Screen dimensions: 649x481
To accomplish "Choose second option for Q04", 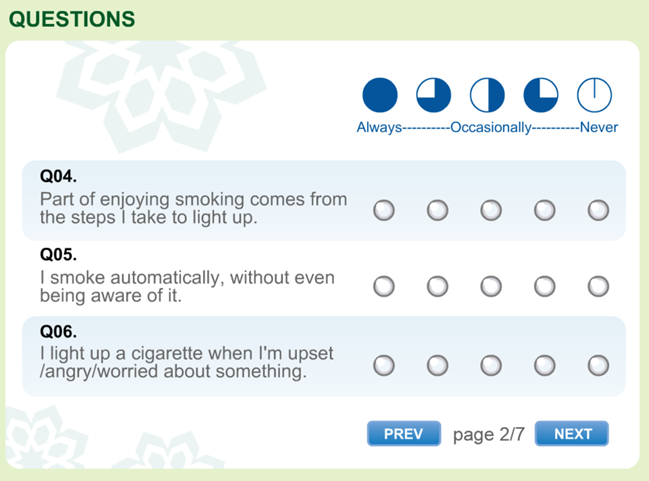I will (437, 210).
